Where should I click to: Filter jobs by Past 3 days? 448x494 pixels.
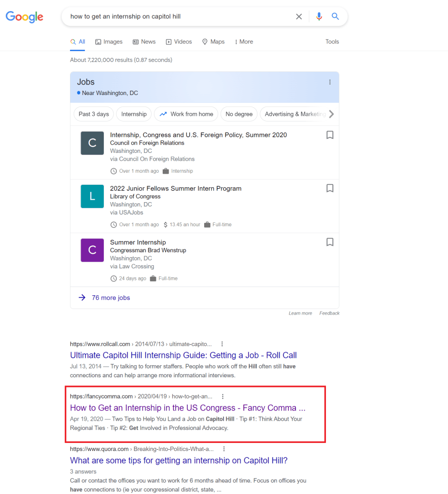[x=94, y=114]
